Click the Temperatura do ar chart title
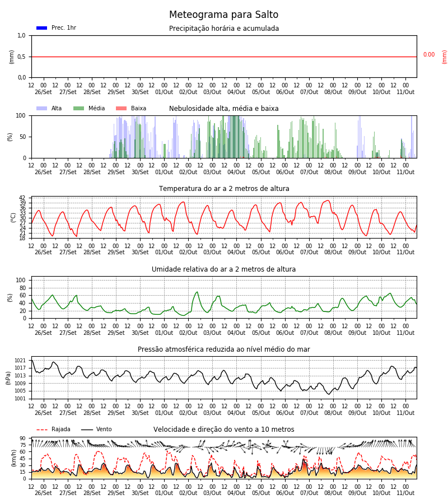448x504 pixels. [224, 189]
